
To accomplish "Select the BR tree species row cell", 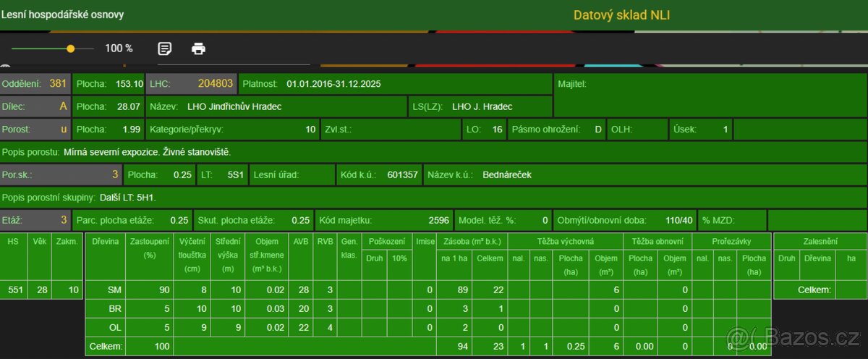I will click(x=114, y=309).
